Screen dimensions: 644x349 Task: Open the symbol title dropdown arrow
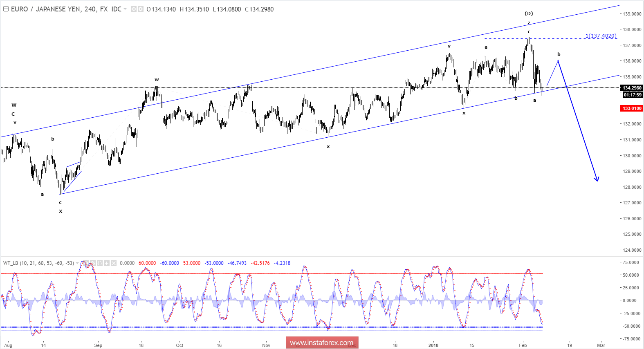(125, 9)
